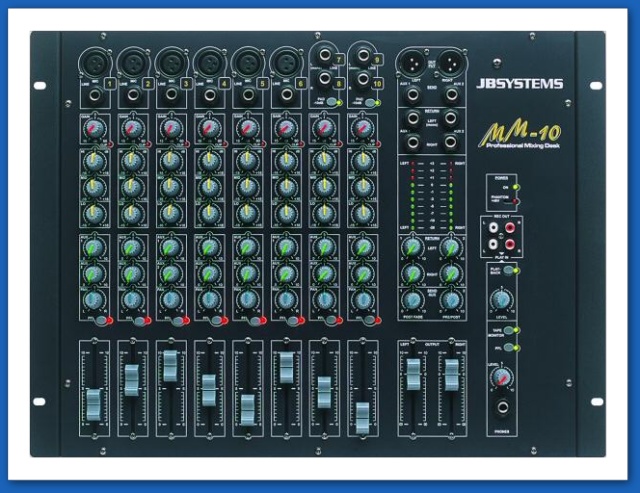
Task: Click the channel 5 line jack input
Action: click(248, 95)
